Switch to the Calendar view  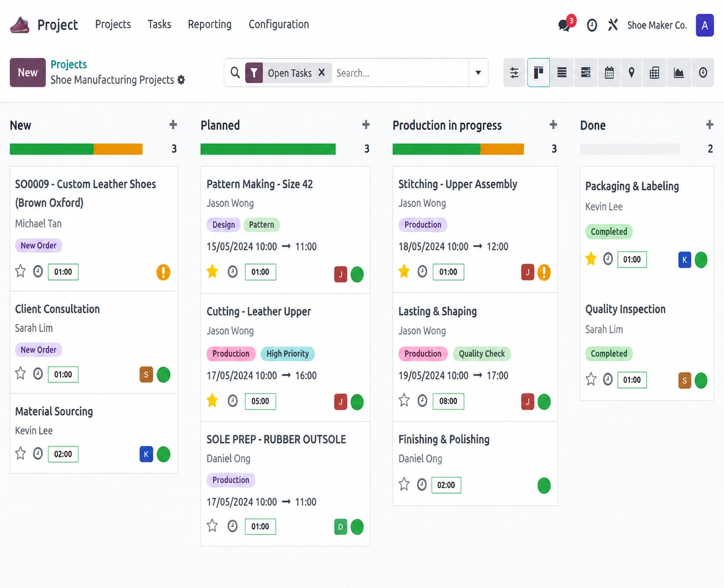click(x=609, y=73)
